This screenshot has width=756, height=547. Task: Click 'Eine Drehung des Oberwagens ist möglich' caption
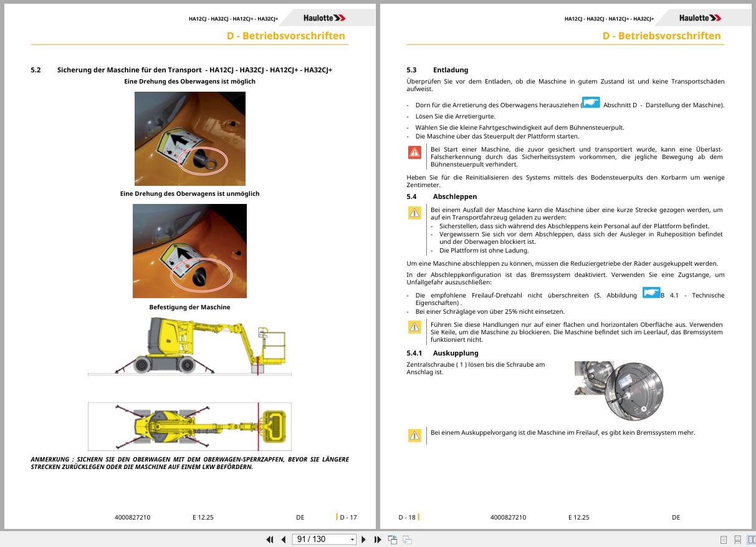tap(189, 81)
